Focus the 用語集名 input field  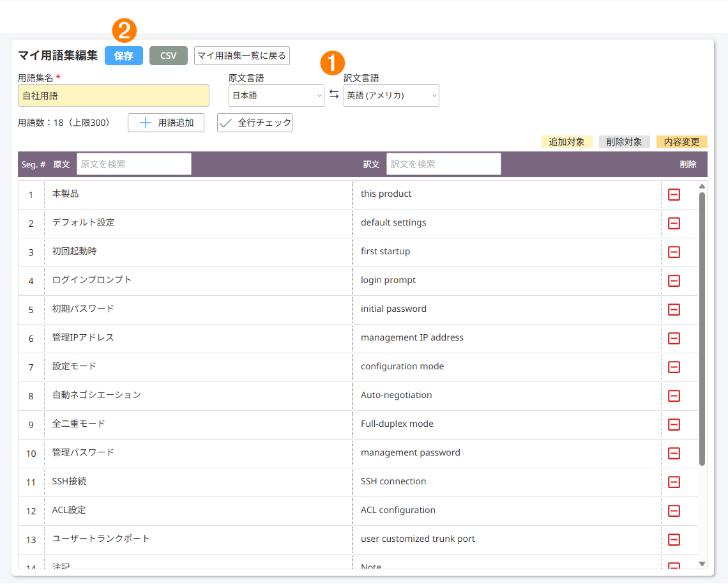point(114,96)
